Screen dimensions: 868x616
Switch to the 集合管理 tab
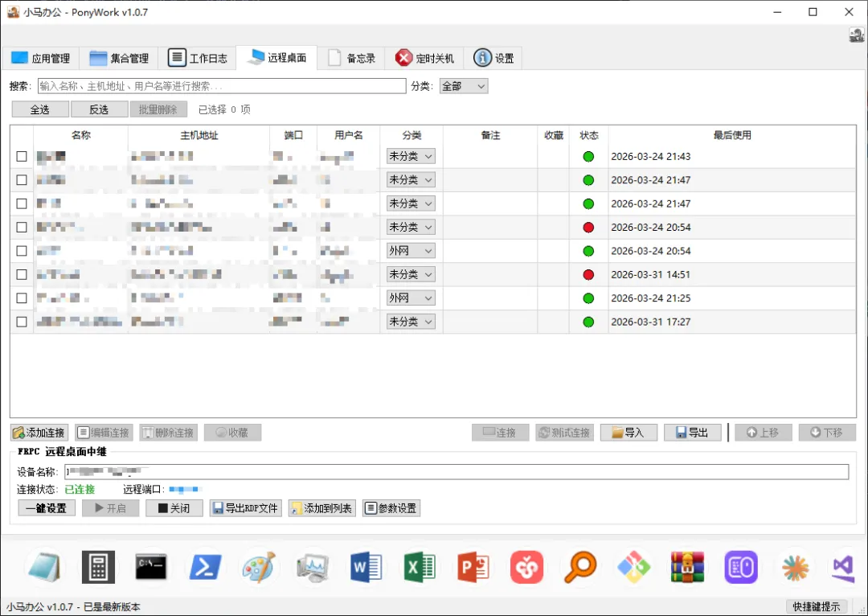[x=119, y=58]
